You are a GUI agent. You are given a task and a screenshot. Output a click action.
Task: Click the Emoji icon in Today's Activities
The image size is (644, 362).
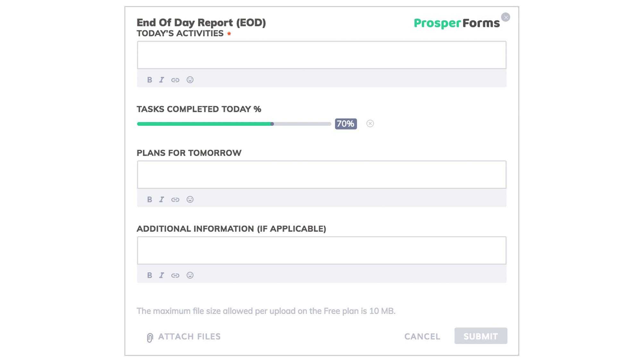click(190, 79)
